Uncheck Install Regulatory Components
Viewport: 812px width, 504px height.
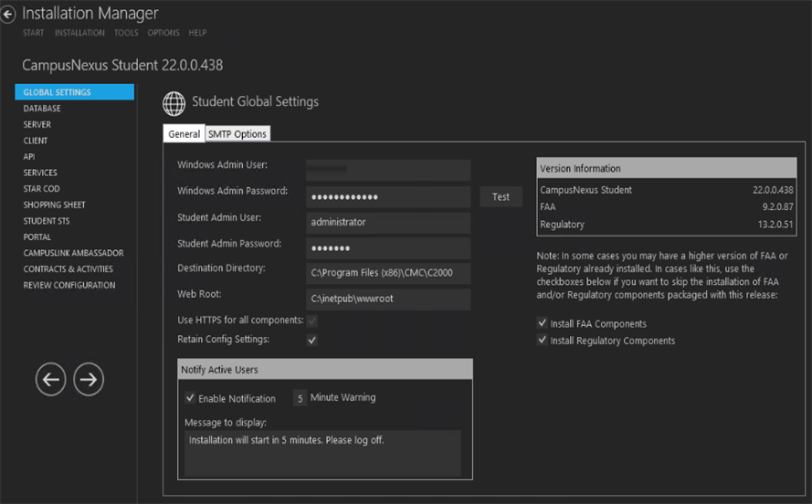pyautogui.click(x=543, y=340)
